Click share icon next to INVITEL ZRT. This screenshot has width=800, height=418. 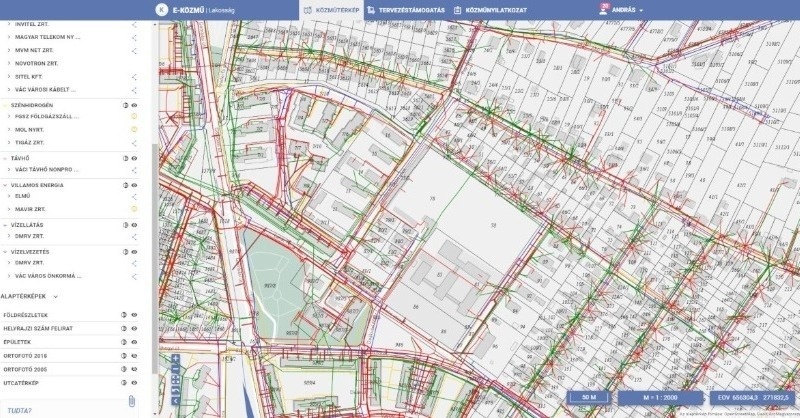pyautogui.click(x=133, y=21)
